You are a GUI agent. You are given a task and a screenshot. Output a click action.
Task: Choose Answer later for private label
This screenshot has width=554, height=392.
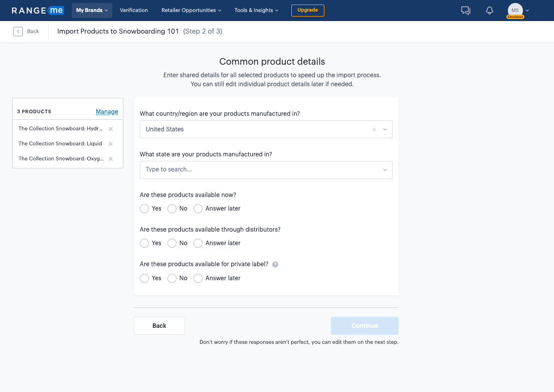(x=198, y=278)
